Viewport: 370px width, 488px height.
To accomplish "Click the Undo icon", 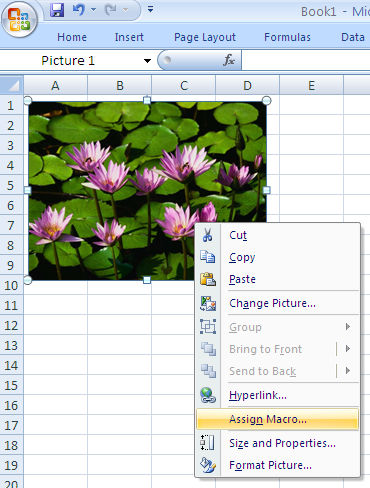I will (79, 10).
